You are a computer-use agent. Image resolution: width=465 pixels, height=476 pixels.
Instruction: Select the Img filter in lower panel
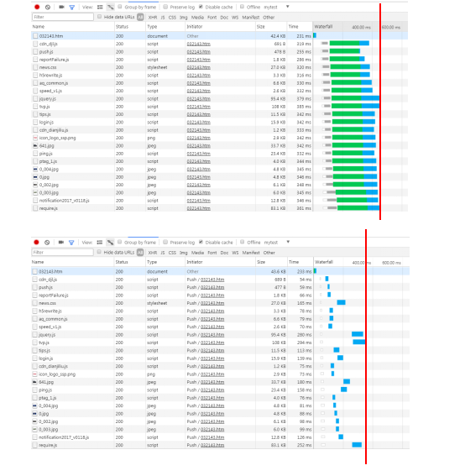tap(183, 253)
